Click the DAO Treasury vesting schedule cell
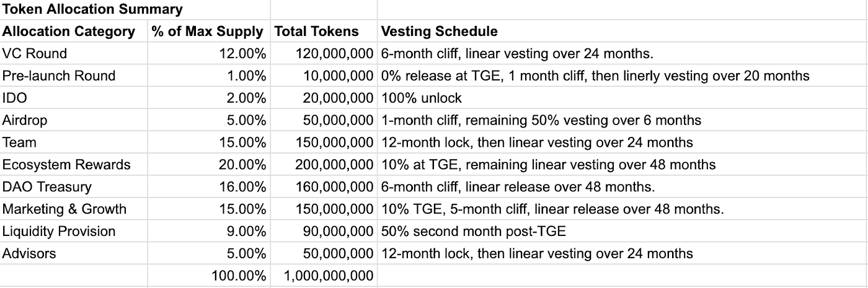 point(622,186)
